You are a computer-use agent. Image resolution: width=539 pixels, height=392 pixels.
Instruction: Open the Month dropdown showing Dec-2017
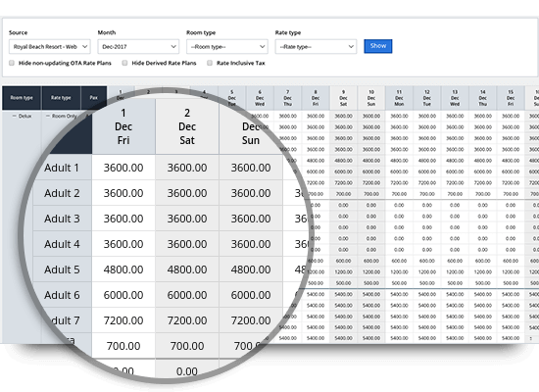point(138,47)
